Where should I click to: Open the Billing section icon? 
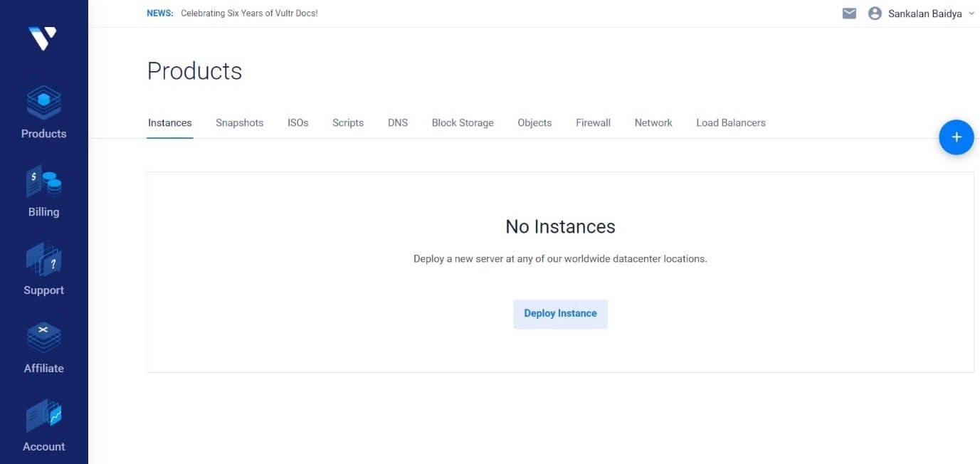[x=43, y=181]
